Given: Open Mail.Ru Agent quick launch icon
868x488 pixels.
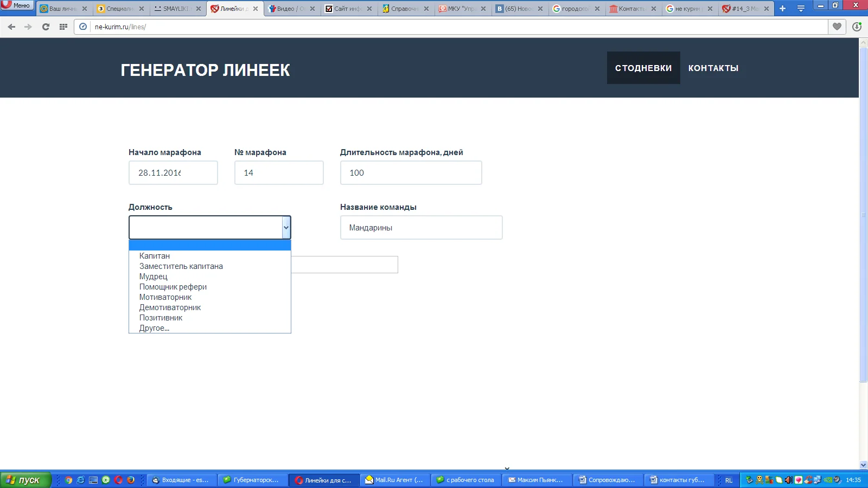Looking at the screenshot, I should tap(106, 480).
